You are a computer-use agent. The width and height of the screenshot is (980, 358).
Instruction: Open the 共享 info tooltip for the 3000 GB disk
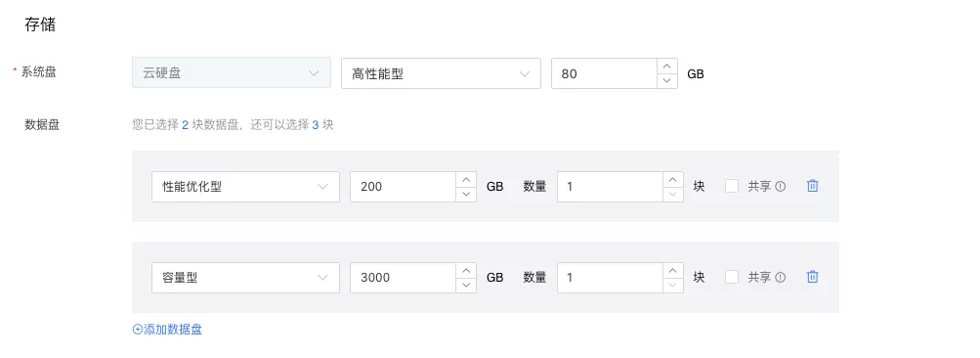780,277
